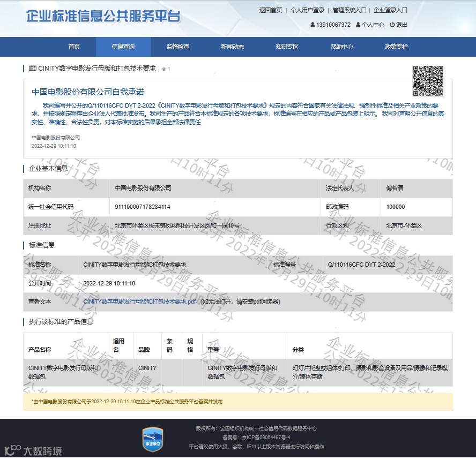The height and width of the screenshot is (460, 476).
Task: Click legal representative name 傅若清
Action: pos(395,188)
